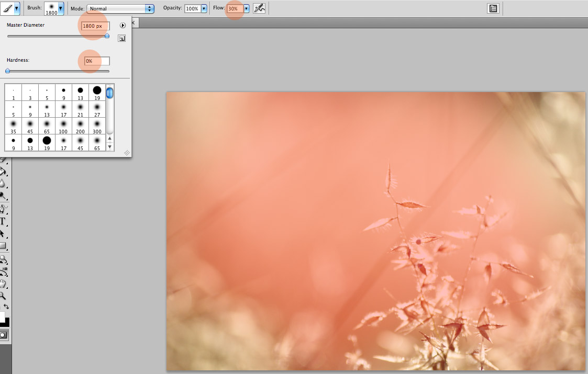Select the Path Selection arrow tool
Screen dimensions: 588x374
(x=3, y=233)
